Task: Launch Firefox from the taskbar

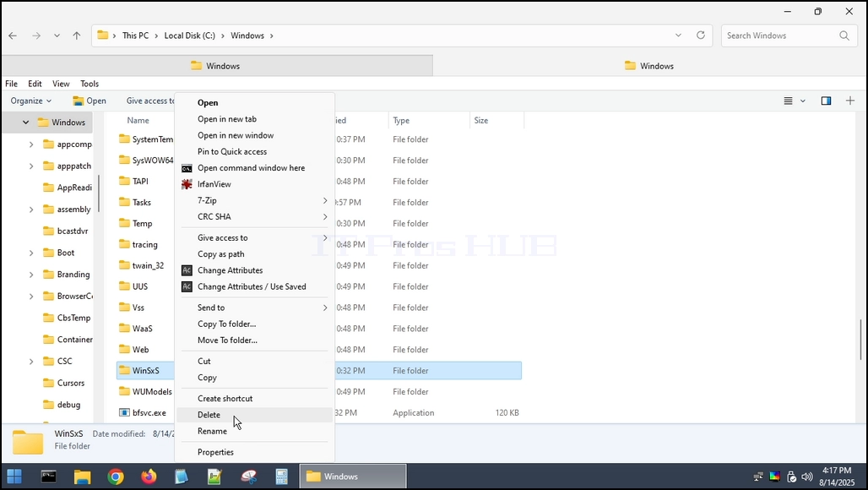Action: click(149, 476)
